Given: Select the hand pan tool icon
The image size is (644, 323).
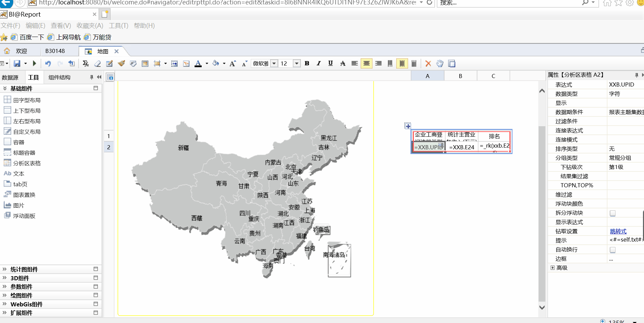Looking at the screenshot, I should pyautogui.click(x=440, y=63).
